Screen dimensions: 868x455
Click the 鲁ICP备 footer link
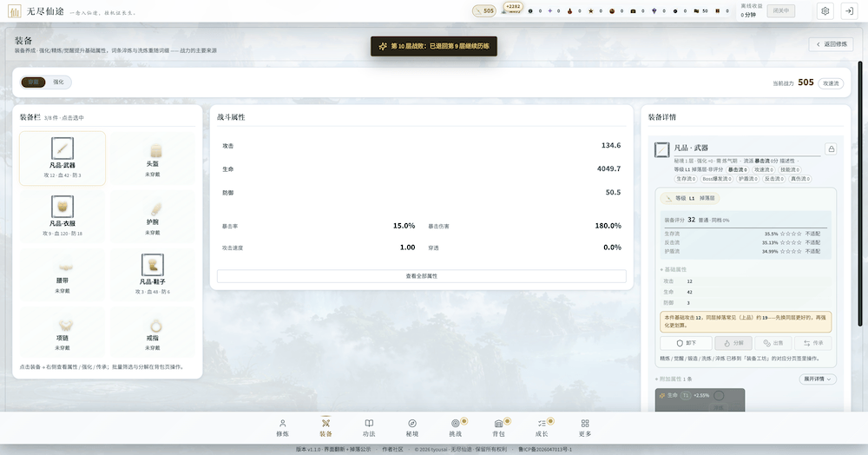pyautogui.click(x=544, y=450)
